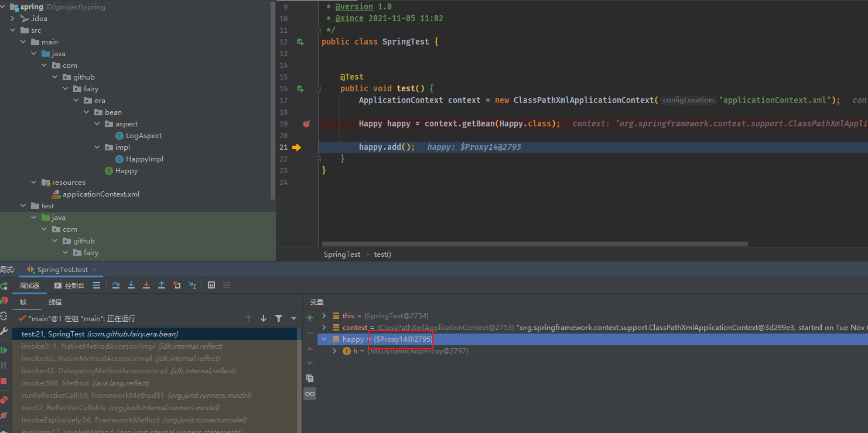The height and width of the screenshot is (433, 868).
Task: Close the SpringTest.test debug tab
Action: click(95, 270)
